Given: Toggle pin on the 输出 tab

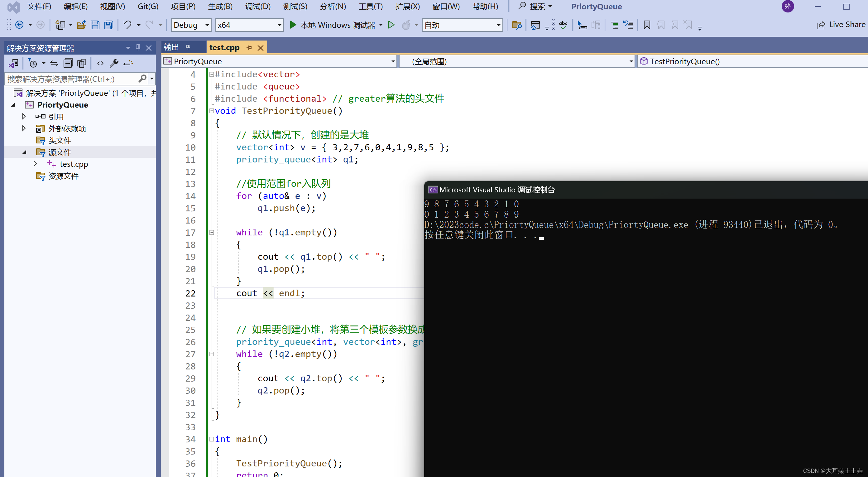Looking at the screenshot, I should click(188, 47).
